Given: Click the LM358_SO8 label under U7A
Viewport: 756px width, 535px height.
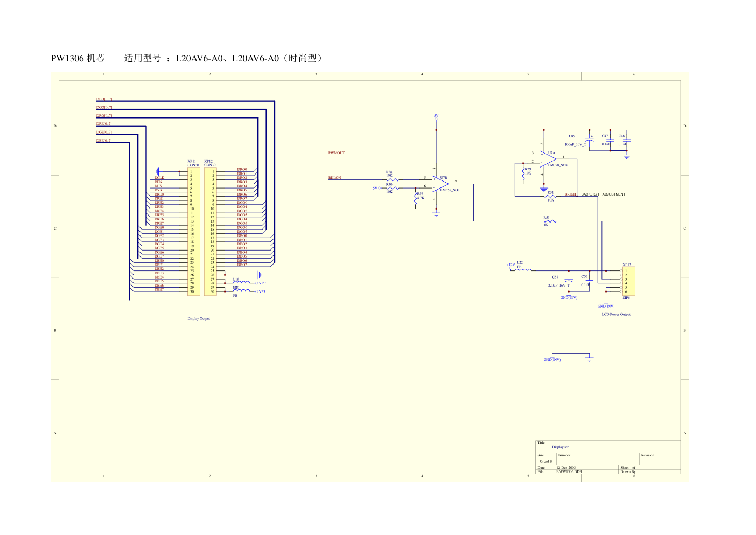Looking at the screenshot, I should tap(557, 165).
